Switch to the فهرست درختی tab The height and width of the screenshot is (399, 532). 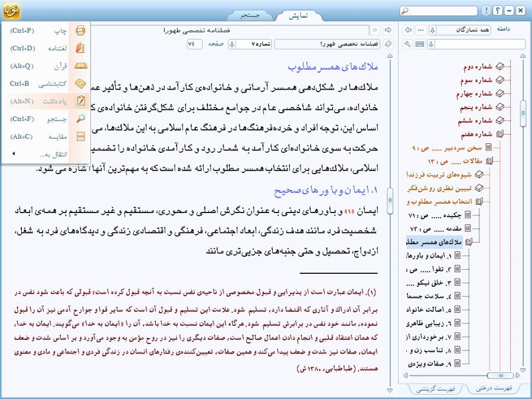tap(494, 388)
